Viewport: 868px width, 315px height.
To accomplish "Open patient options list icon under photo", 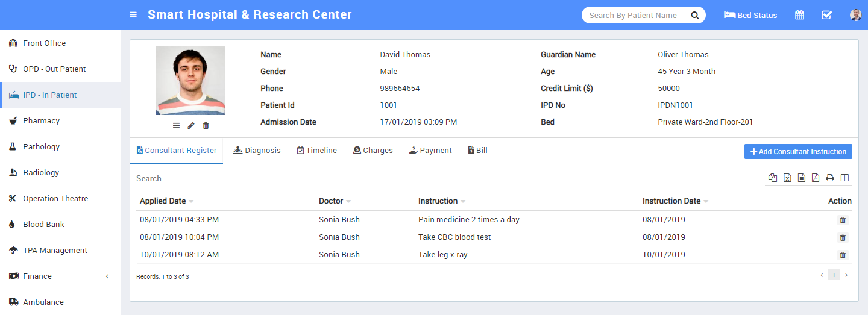I will tap(176, 125).
